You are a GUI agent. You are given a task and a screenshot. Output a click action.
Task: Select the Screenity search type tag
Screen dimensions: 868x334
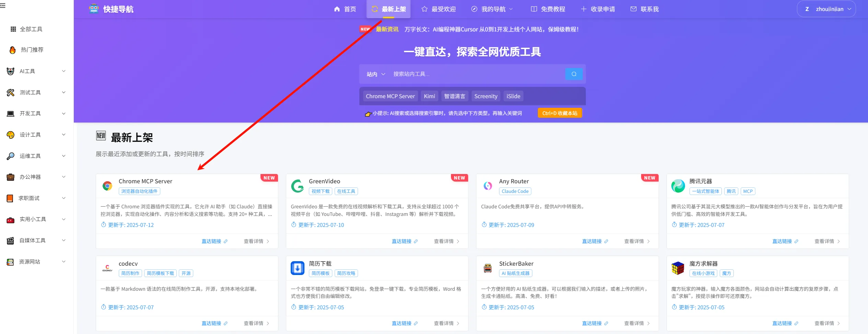pos(486,96)
